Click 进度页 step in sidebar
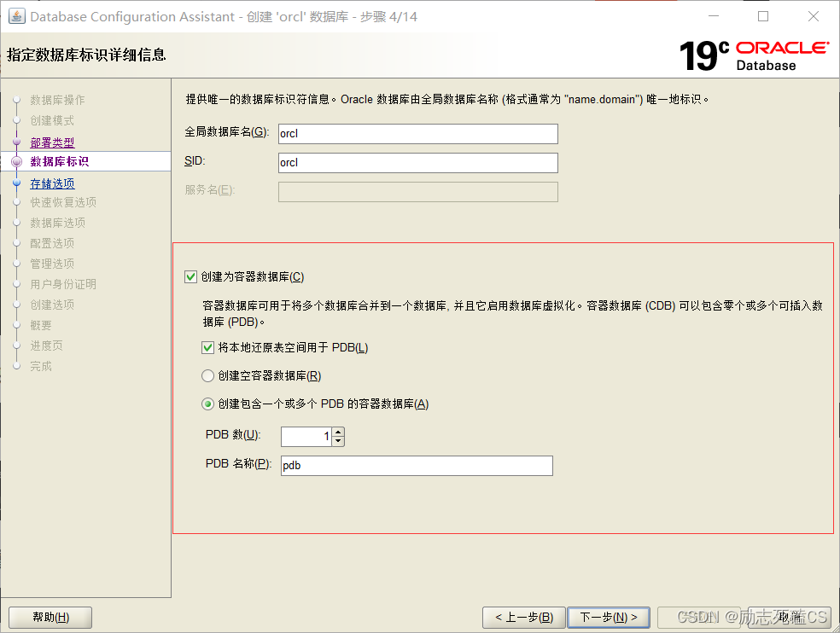Image resolution: width=840 pixels, height=633 pixels. tap(47, 346)
